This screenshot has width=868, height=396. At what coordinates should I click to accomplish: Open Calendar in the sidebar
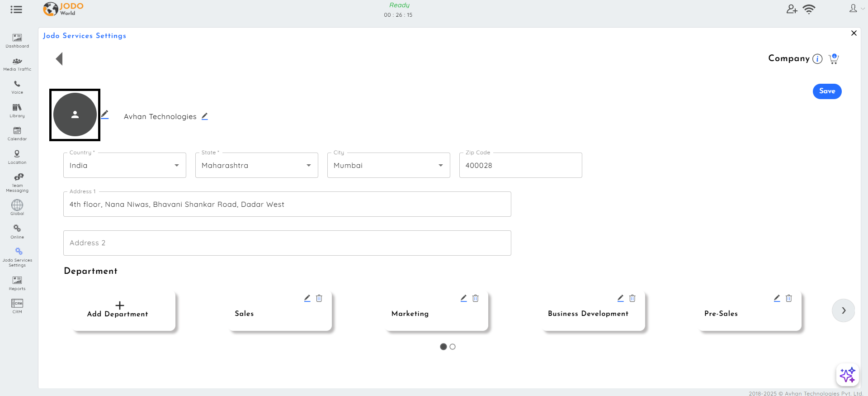[x=17, y=134]
